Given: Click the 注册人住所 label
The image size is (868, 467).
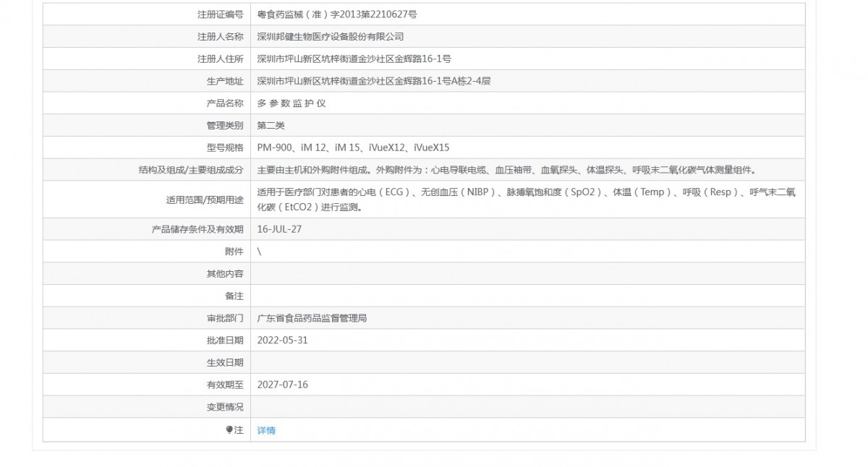Looking at the screenshot, I should point(221,59).
